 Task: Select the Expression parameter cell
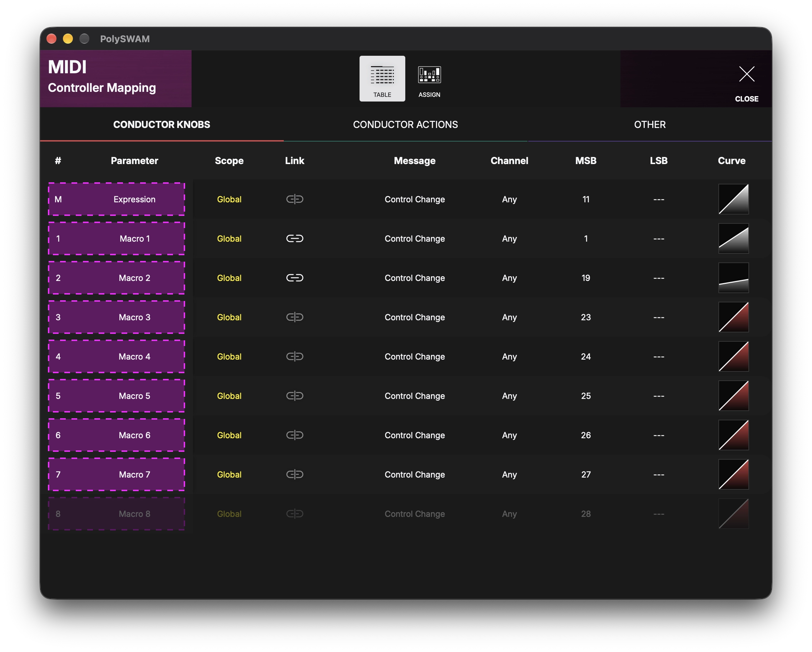tap(117, 199)
